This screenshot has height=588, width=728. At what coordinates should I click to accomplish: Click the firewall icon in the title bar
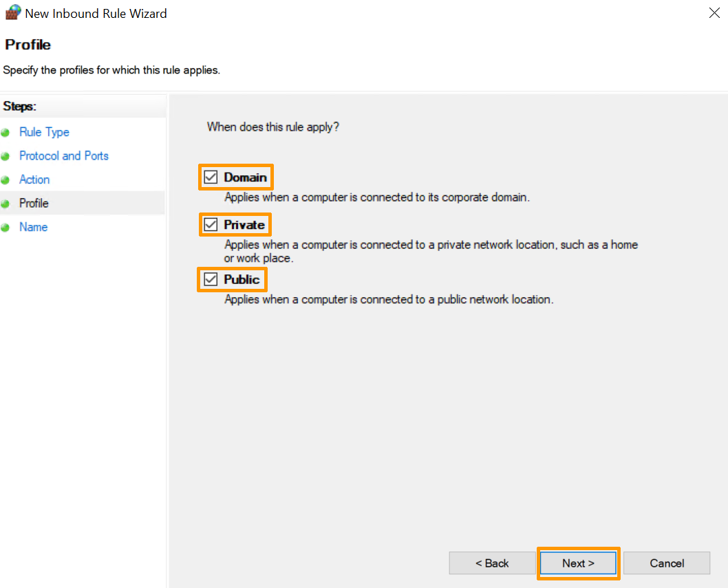[x=12, y=13]
